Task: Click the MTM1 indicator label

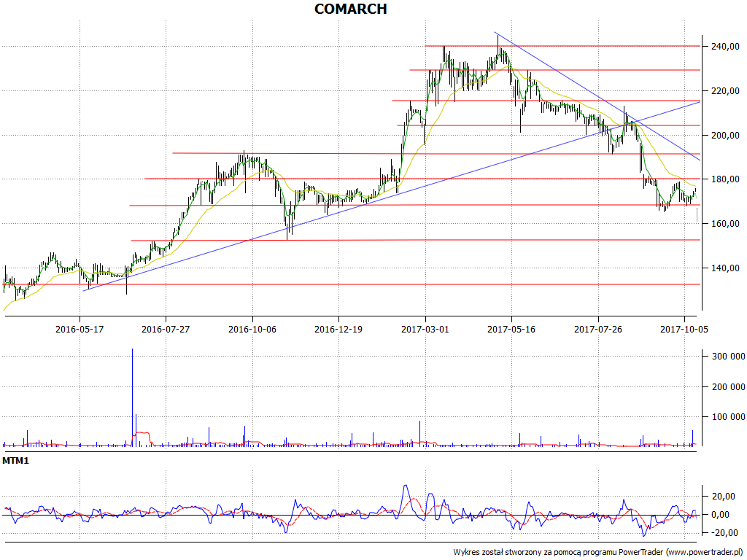Action: (16, 461)
